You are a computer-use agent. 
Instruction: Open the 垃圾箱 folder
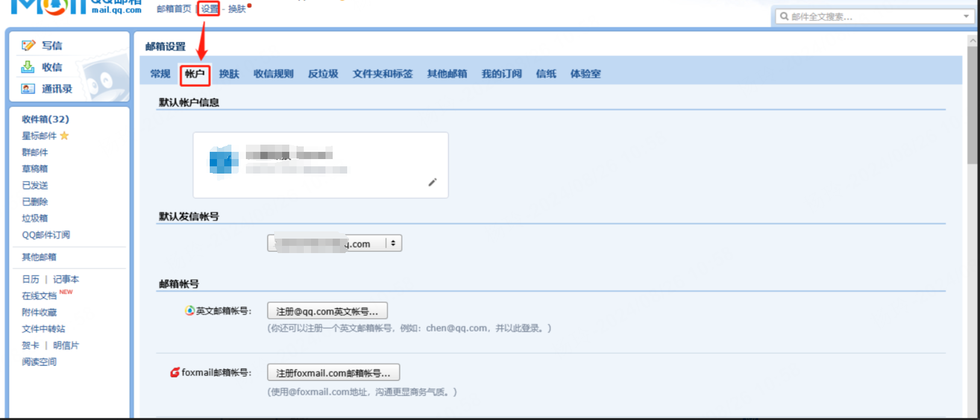tap(35, 218)
